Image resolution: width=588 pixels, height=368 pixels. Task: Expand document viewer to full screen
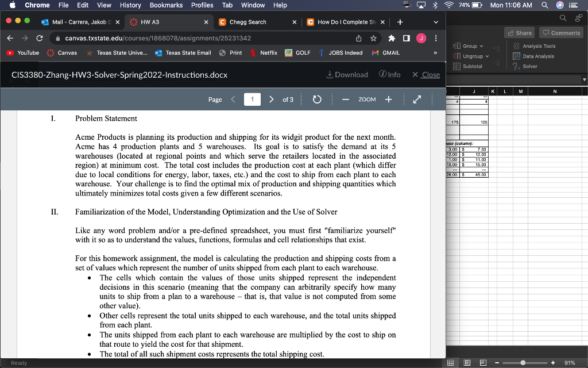click(417, 99)
